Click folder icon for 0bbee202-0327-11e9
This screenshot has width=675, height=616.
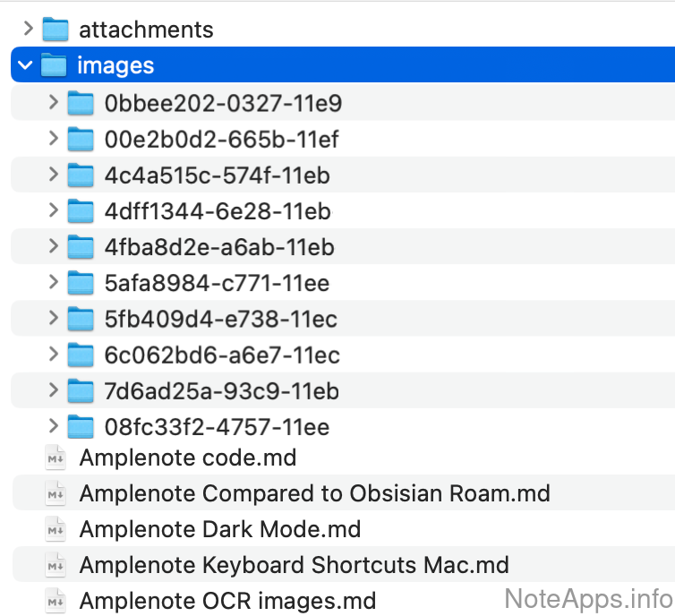pyautogui.click(x=81, y=104)
